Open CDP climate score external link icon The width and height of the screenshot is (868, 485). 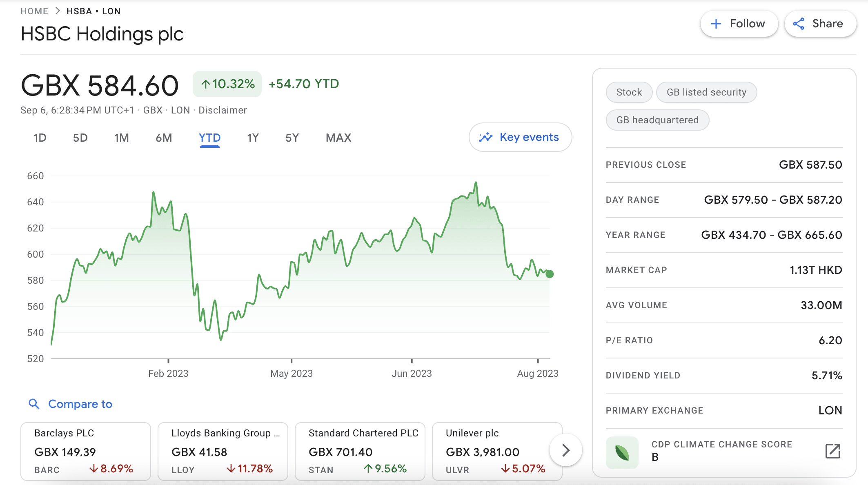click(x=833, y=451)
